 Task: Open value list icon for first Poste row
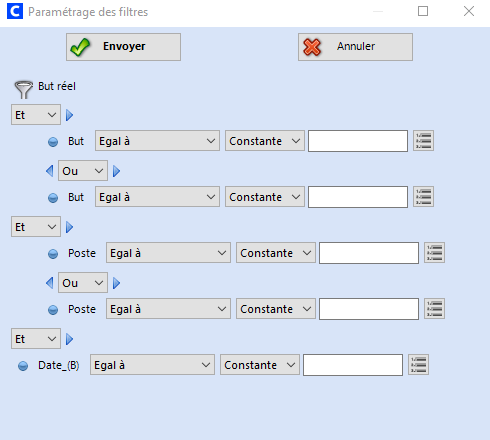click(x=434, y=253)
